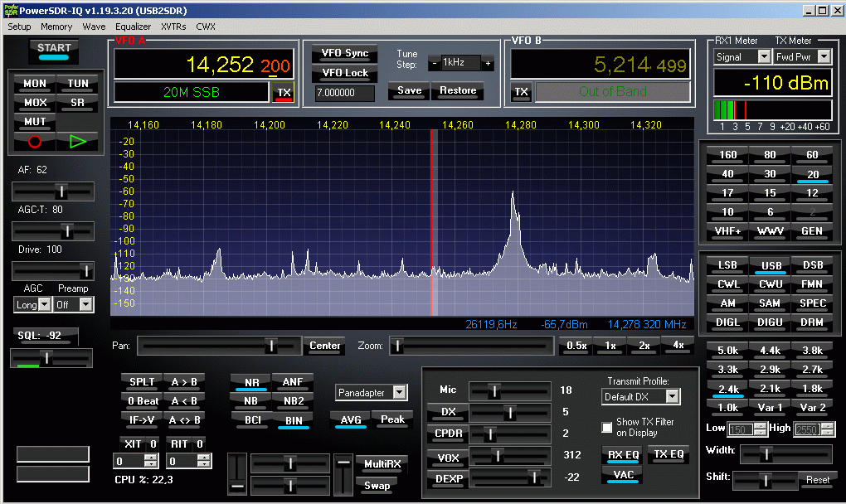This screenshot has height=504, width=846.
Task: Click the MultiRX button
Action: coord(382,464)
